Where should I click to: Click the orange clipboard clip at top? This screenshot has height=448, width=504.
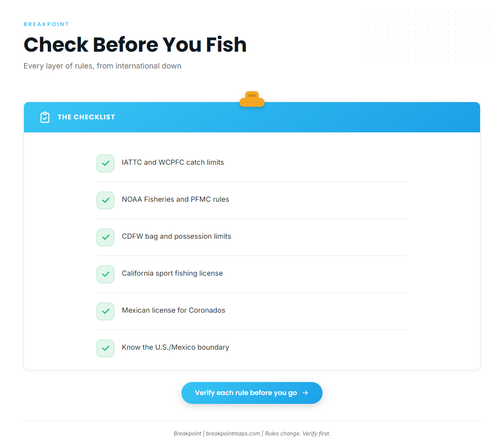pyautogui.click(x=252, y=99)
